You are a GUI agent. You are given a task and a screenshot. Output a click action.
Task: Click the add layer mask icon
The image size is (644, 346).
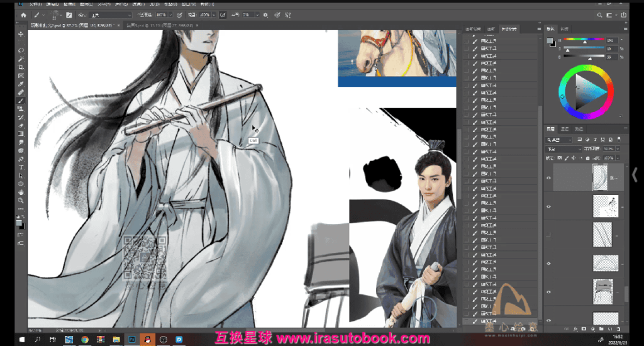584,329
